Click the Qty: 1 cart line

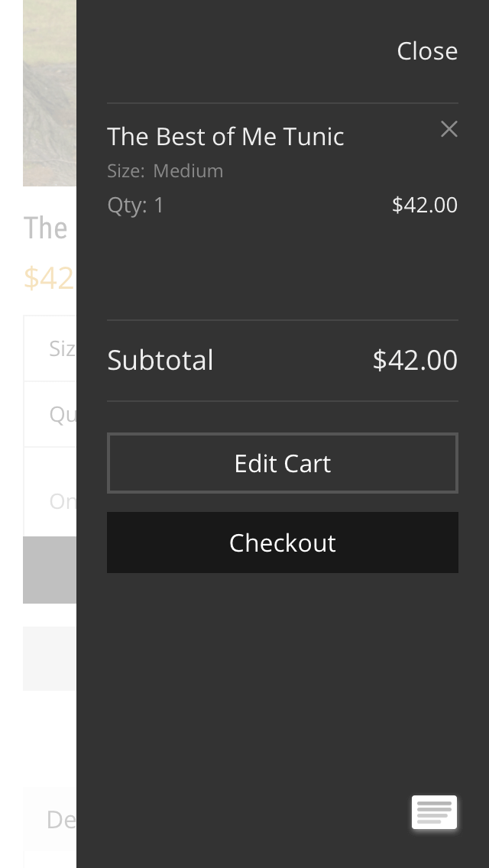point(136,206)
